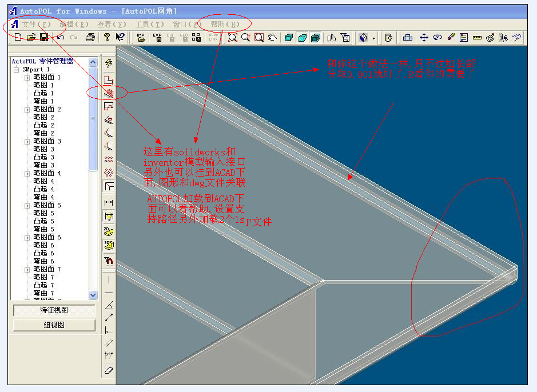537x392 pixels.
Task: Open the 帮助(H) menu
Action: coord(225,25)
